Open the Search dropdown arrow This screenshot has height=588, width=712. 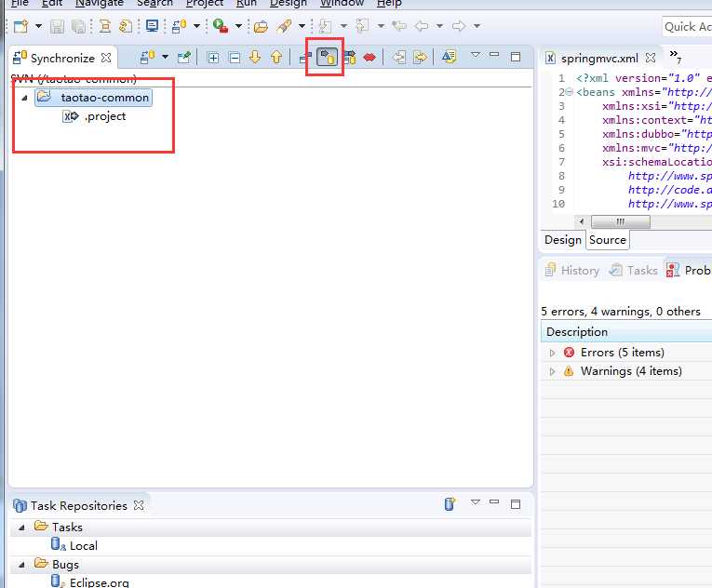[x=302, y=26]
